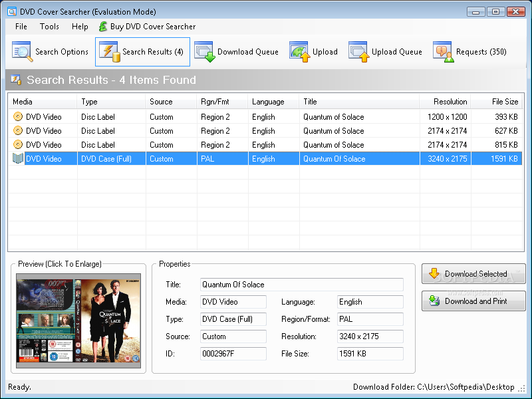Click the Media field DVD Video
This screenshot has height=399, width=532.
(233, 302)
